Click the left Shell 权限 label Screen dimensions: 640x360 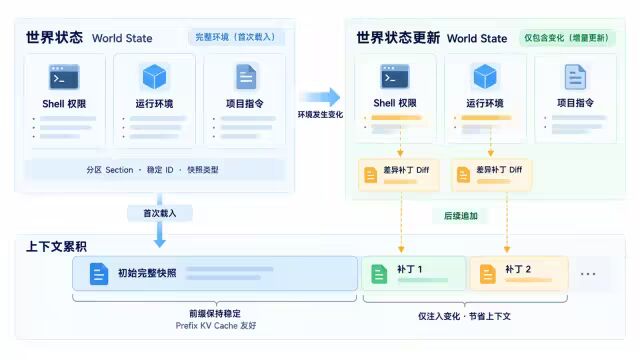coord(64,104)
